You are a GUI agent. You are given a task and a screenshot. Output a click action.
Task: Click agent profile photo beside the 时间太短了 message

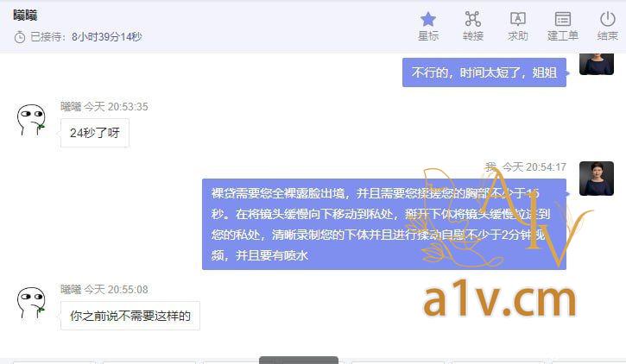click(x=597, y=64)
